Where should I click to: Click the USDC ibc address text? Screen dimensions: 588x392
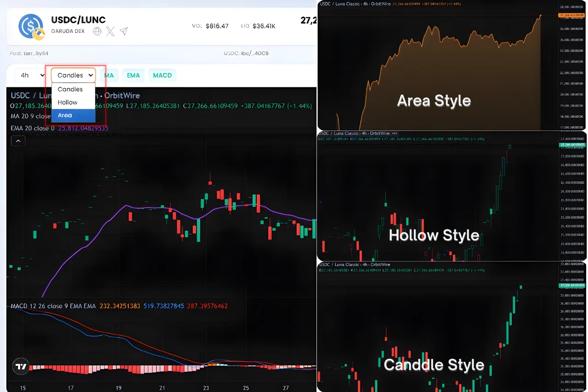coord(246,53)
